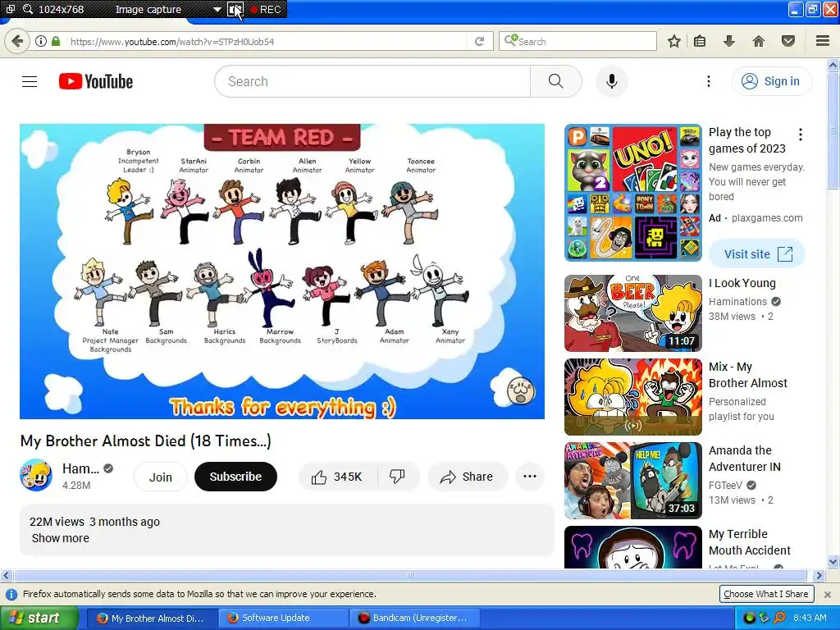Click the FGTeeV channel name
The width and height of the screenshot is (840, 630).
725,486
